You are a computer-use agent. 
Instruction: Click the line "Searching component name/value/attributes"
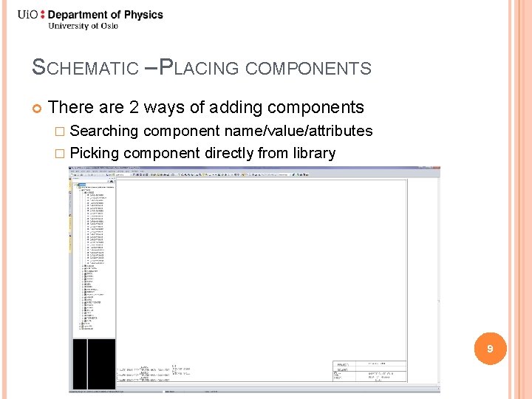(221, 131)
